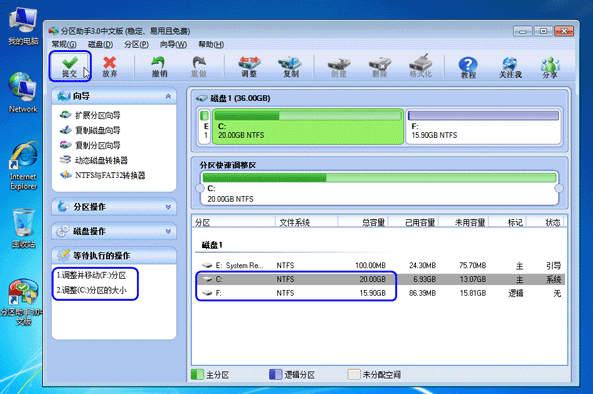Open the 分区(P) menu
Image resolution: width=593 pixels, height=394 pixels.
coord(136,44)
